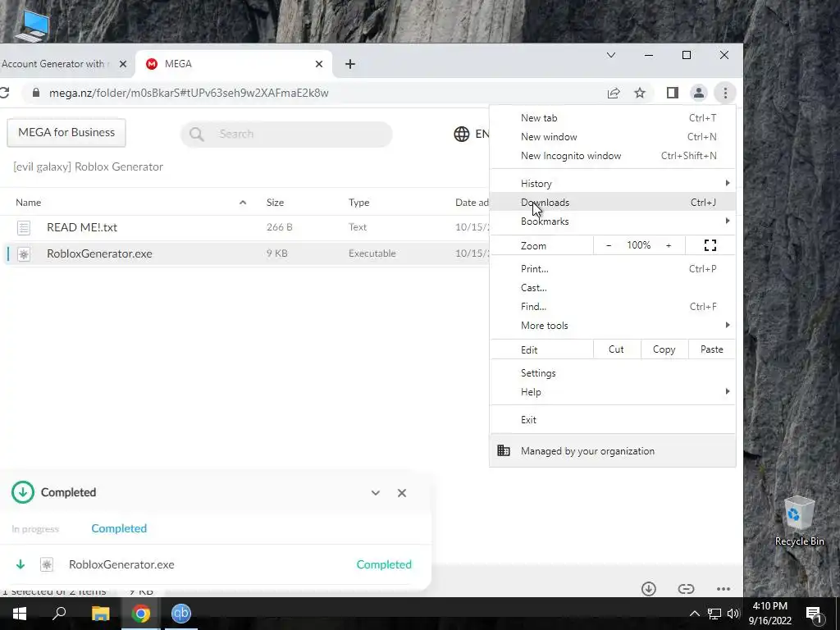Click the share page icon in address bar

[x=614, y=94]
